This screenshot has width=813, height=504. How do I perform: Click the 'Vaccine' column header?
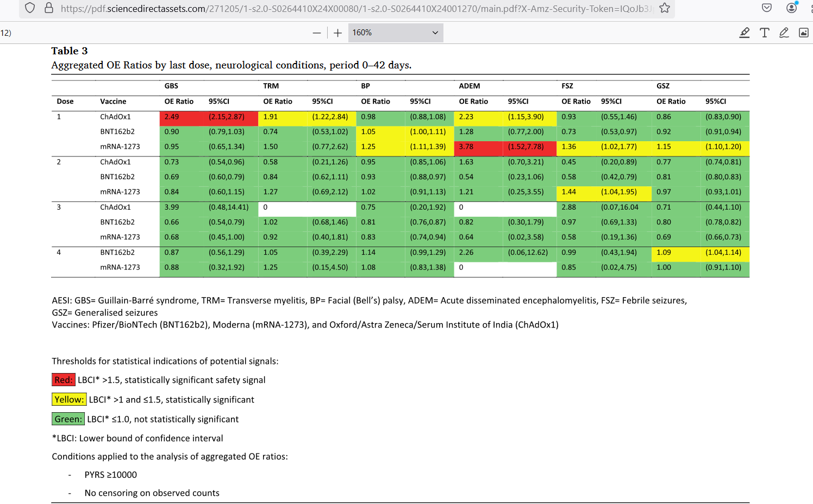pyautogui.click(x=113, y=102)
